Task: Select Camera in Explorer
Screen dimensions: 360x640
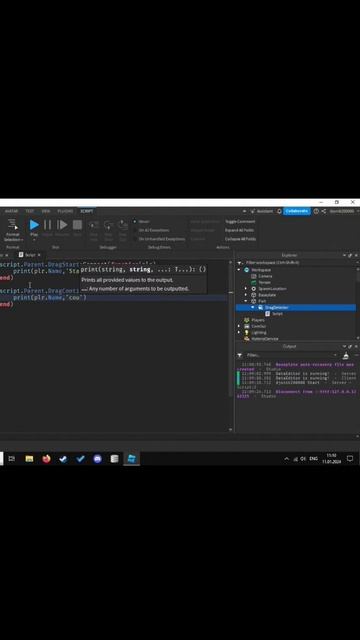Action: coord(265,276)
